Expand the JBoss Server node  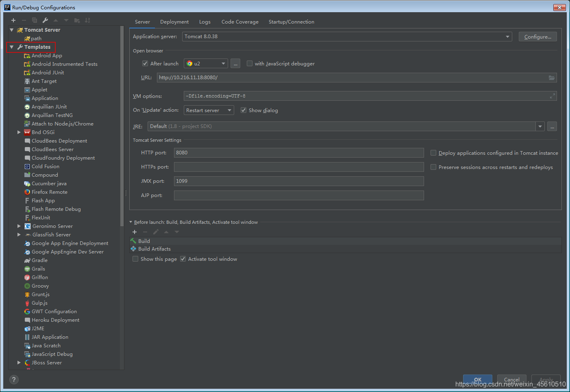[19, 363]
